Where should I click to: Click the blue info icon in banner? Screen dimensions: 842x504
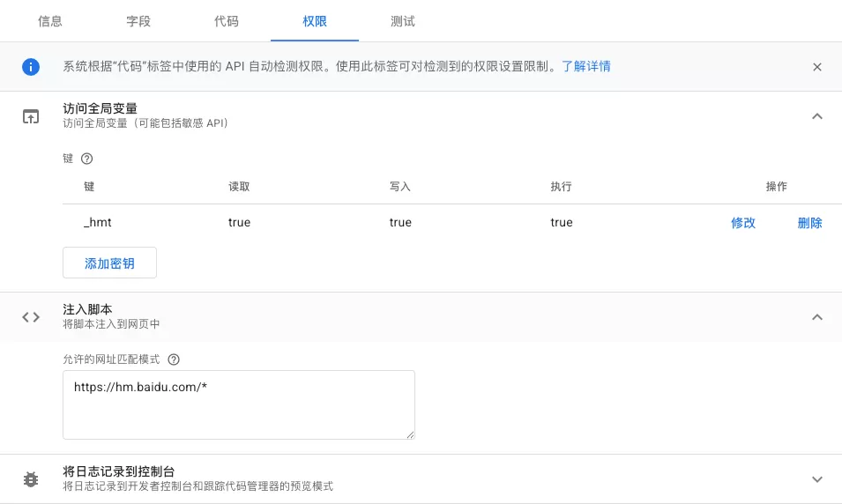pos(31,67)
